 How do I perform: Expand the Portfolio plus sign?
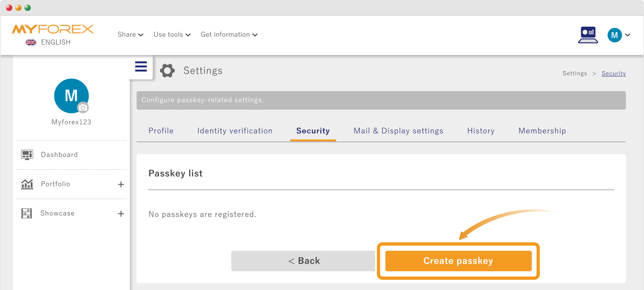tap(121, 184)
